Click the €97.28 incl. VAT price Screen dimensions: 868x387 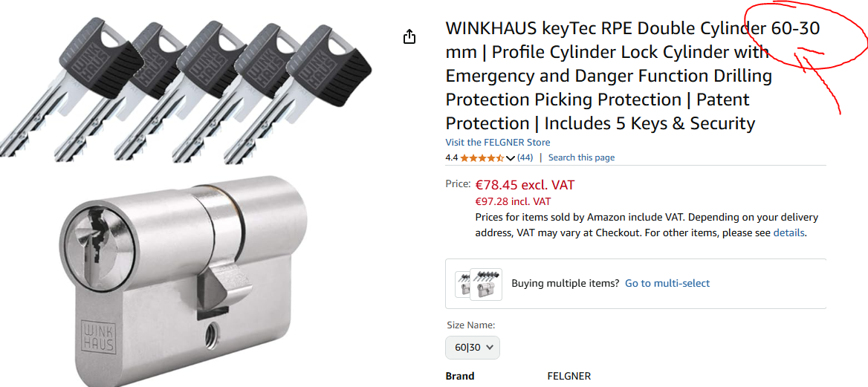[x=514, y=202]
